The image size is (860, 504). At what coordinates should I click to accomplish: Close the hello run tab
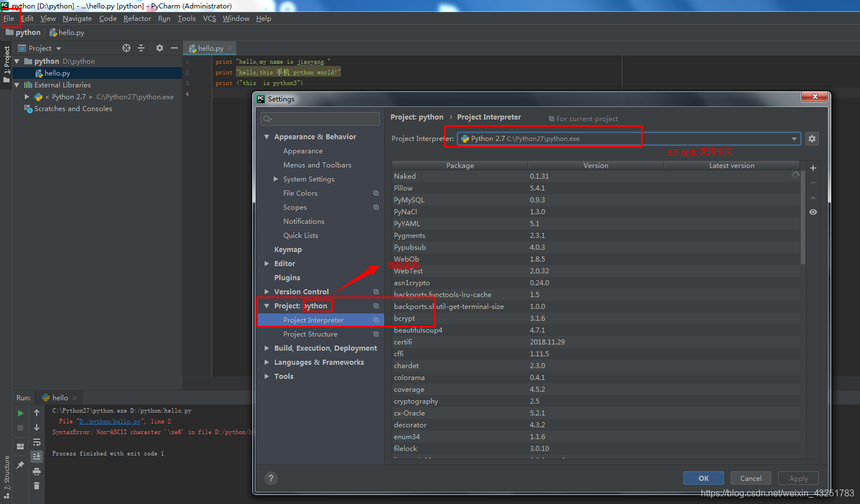tap(74, 398)
